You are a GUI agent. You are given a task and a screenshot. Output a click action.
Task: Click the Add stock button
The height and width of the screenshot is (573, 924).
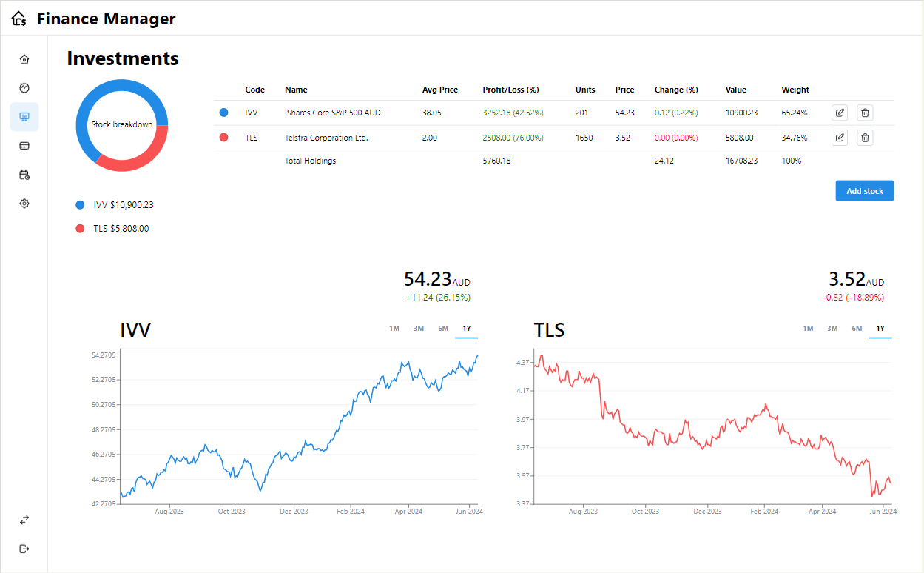tap(864, 191)
